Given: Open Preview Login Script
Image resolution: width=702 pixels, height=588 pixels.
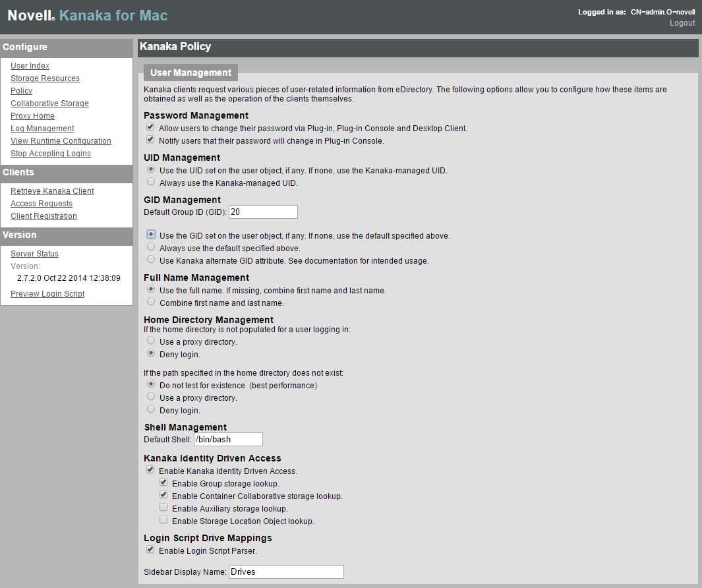Looking at the screenshot, I should (47, 294).
